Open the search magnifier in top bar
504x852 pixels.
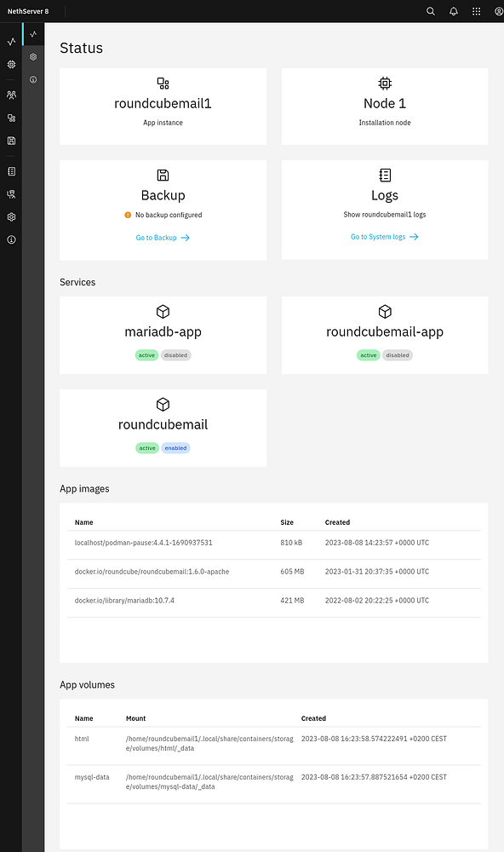coord(431,11)
